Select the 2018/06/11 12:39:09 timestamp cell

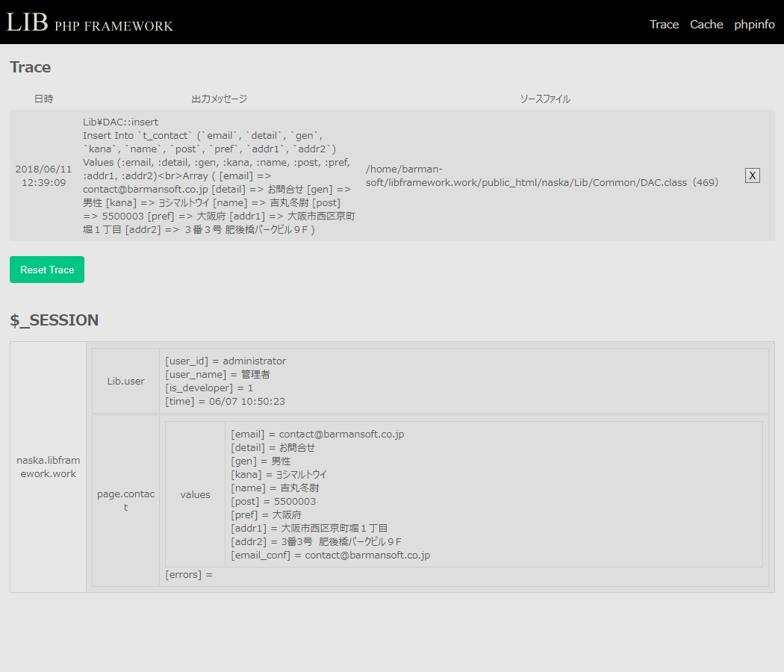(x=44, y=175)
